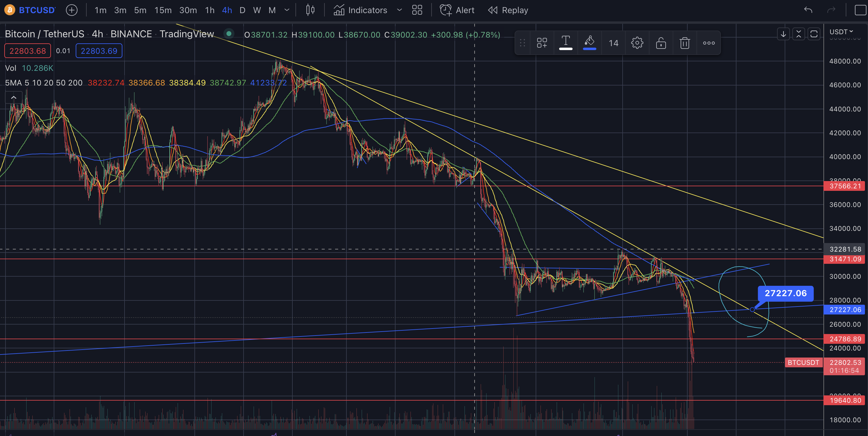Open the more options three dots icon
Screen dimensions: 868x436
709,43
